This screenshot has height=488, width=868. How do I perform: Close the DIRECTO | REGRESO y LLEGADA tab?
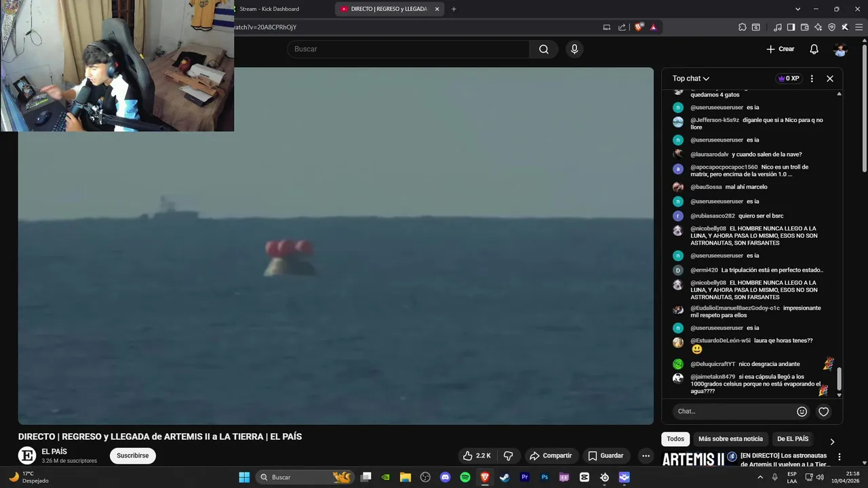(x=437, y=9)
